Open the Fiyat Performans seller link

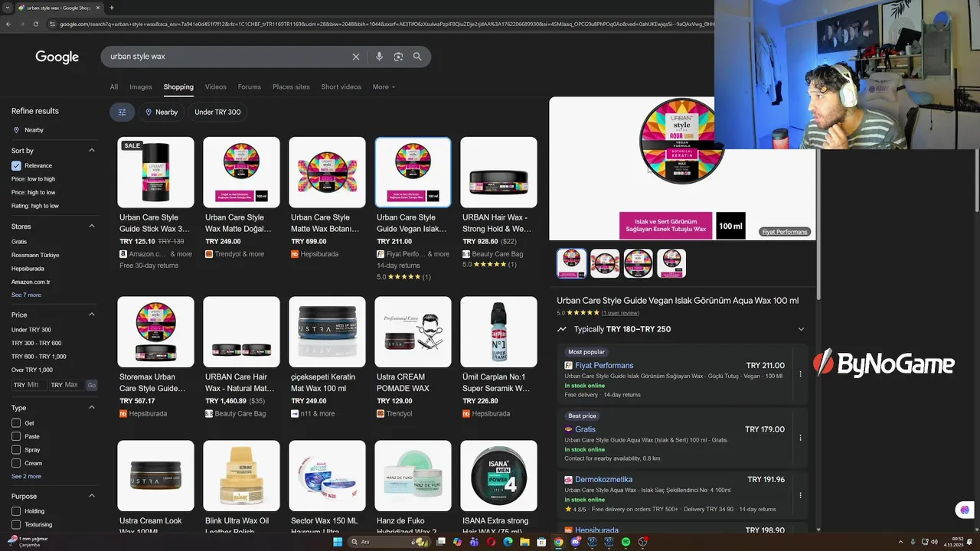[x=604, y=366]
